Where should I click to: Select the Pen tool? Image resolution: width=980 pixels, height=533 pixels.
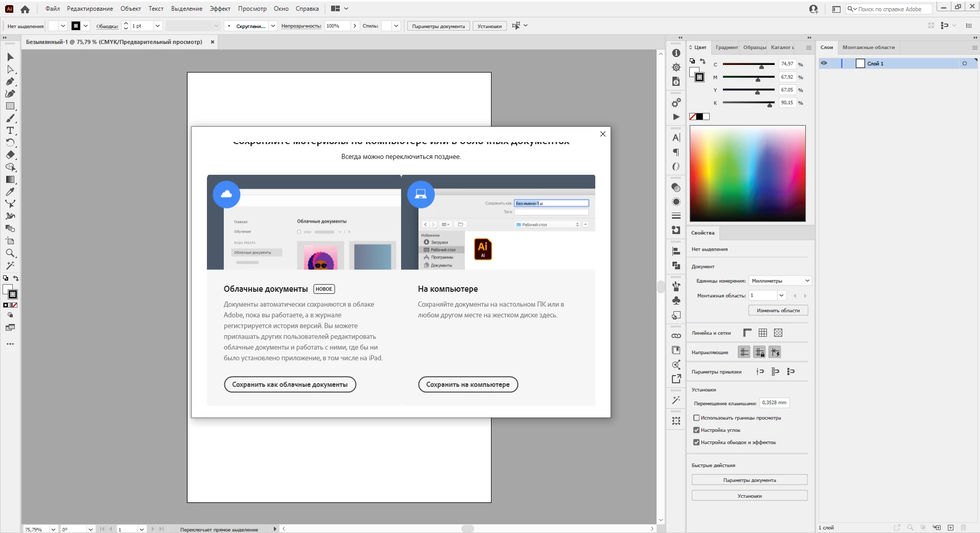tap(10, 81)
